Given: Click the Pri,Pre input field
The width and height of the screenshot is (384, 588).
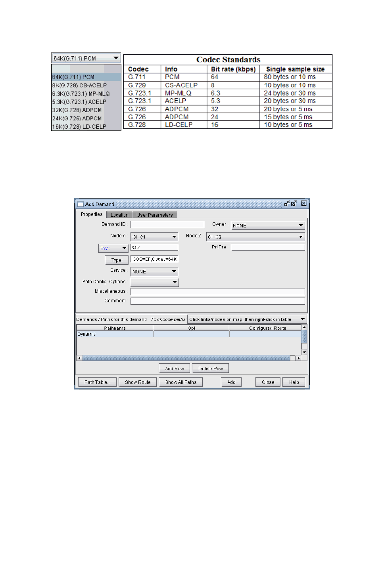Looking at the screenshot, I should (x=268, y=247).
